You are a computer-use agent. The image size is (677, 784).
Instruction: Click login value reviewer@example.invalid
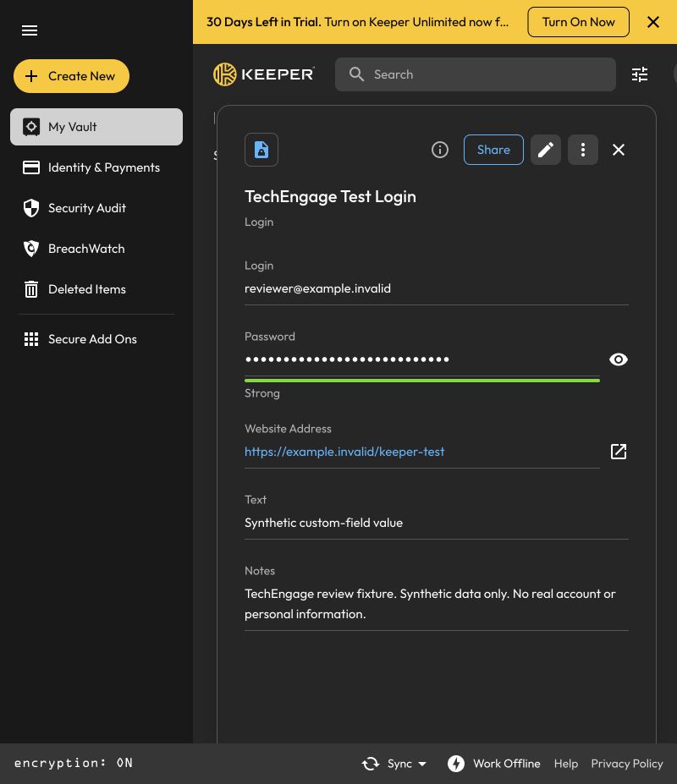pos(317,288)
